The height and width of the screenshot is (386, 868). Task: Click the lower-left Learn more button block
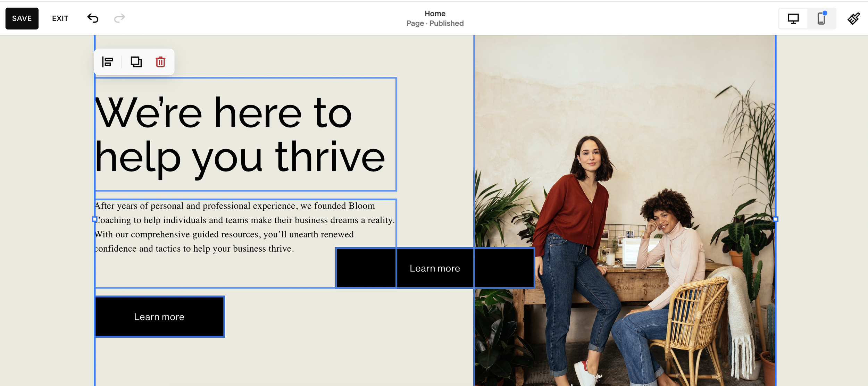pyautogui.click(x=159, y=317)
